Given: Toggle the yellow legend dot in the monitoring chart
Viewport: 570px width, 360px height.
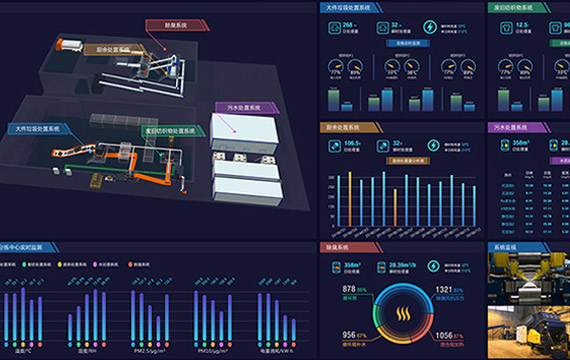Looking at the screenshot, I should (60, 264).
